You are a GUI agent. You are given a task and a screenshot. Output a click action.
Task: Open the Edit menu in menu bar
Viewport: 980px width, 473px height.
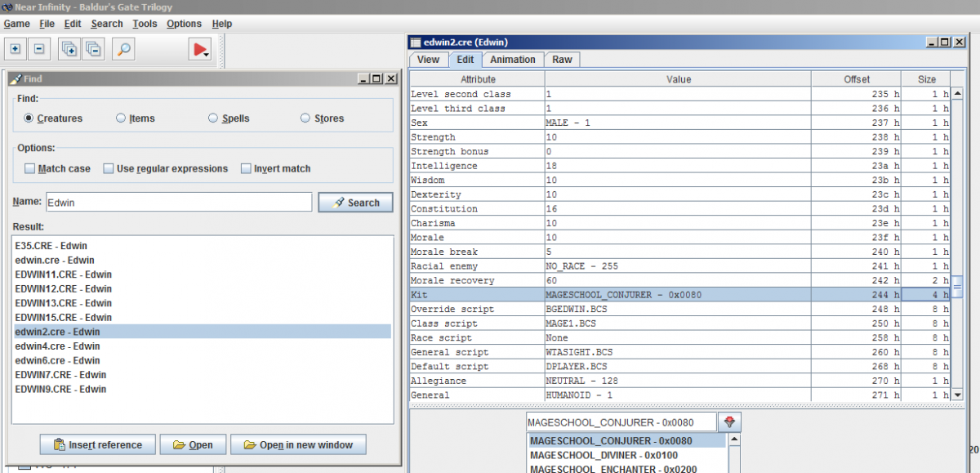coord(73,24)
